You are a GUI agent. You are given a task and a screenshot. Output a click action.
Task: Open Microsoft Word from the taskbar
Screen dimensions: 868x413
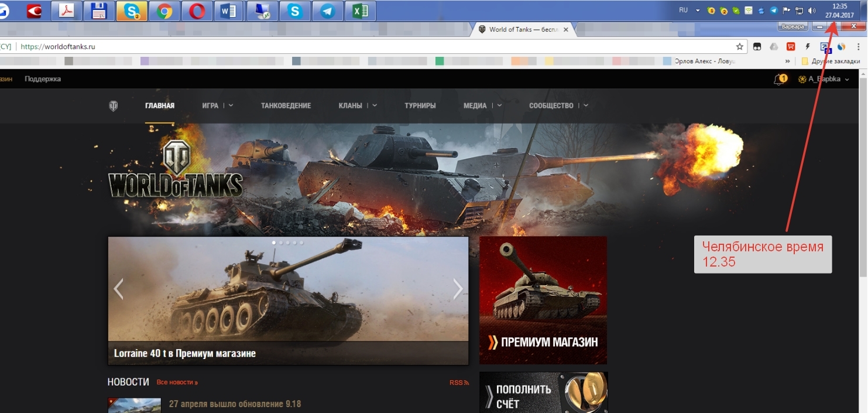(x=229, y=11)
